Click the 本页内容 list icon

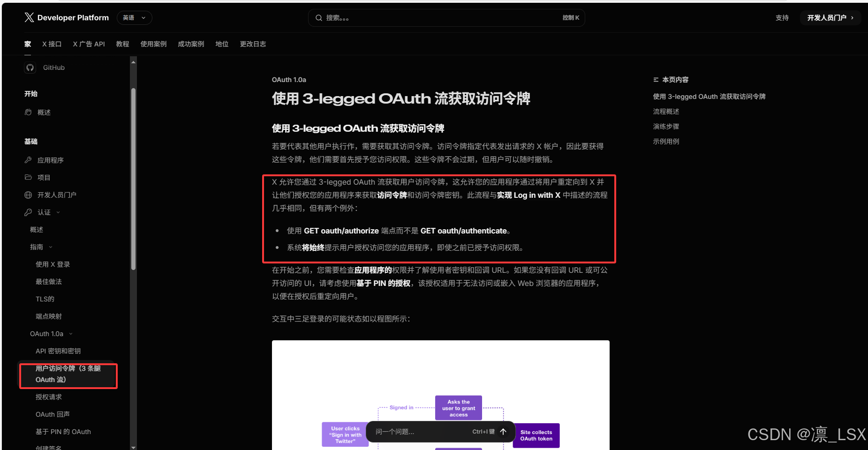coord(656,80)
